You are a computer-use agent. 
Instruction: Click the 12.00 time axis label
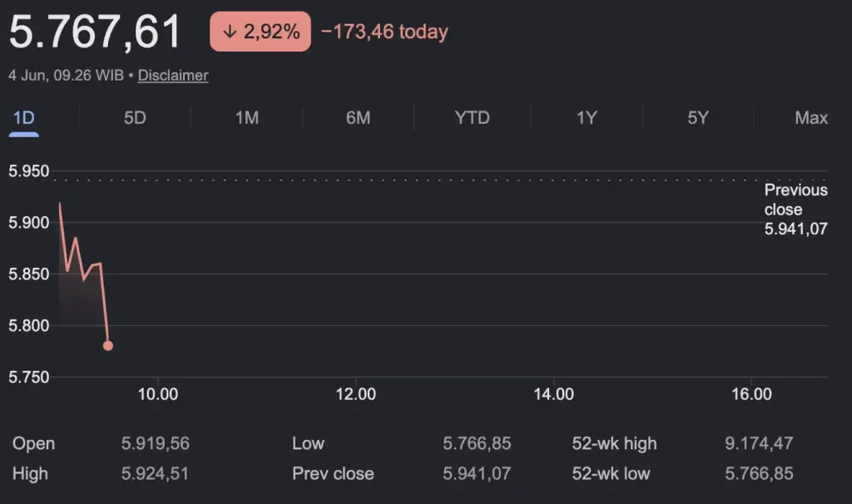coord(356,393)
